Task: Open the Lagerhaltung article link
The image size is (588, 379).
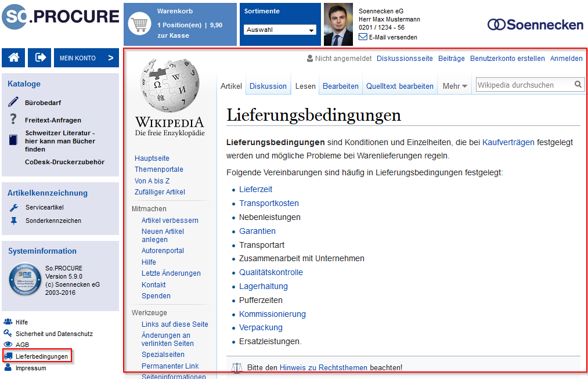Action: pos(264,286)
